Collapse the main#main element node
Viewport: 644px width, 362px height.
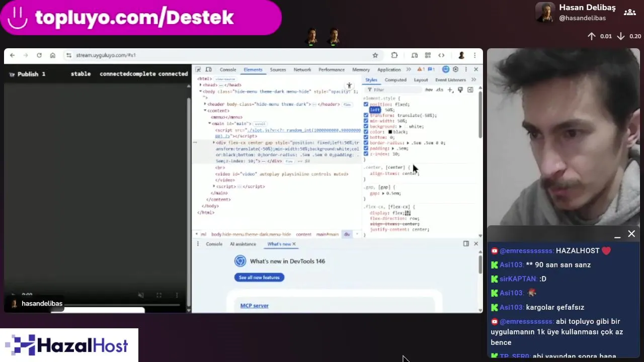pos(210,123)
